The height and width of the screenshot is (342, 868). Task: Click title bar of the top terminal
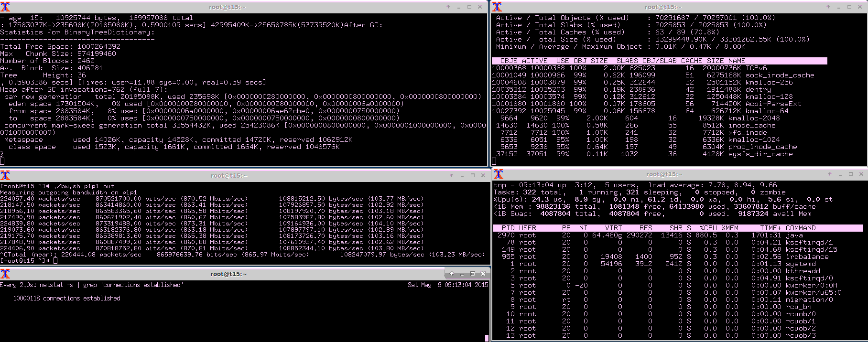(664, 174)
